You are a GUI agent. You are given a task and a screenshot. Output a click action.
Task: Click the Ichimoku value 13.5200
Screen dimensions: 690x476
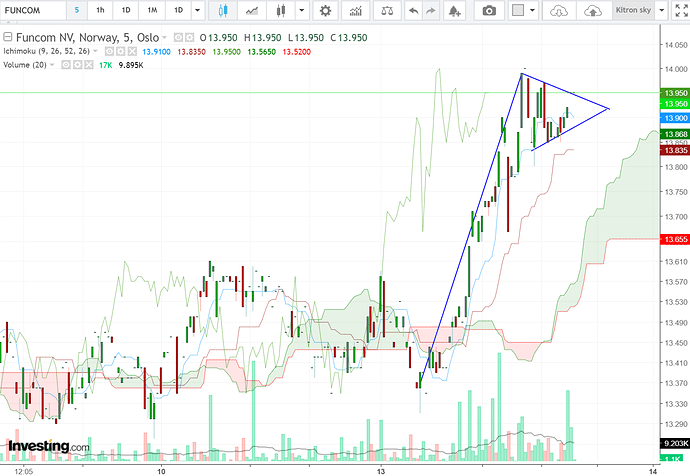pos(297,51)
